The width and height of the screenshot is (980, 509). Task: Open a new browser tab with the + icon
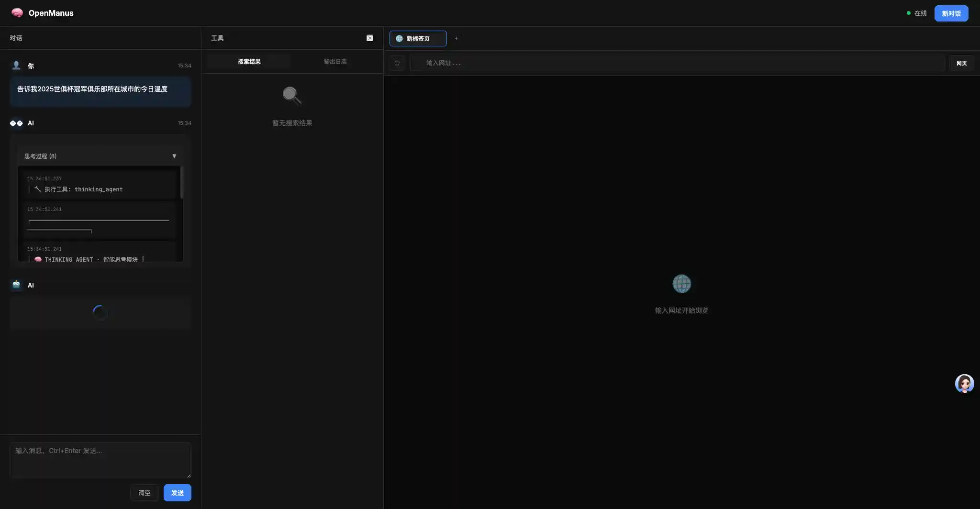tap(456, 38)
